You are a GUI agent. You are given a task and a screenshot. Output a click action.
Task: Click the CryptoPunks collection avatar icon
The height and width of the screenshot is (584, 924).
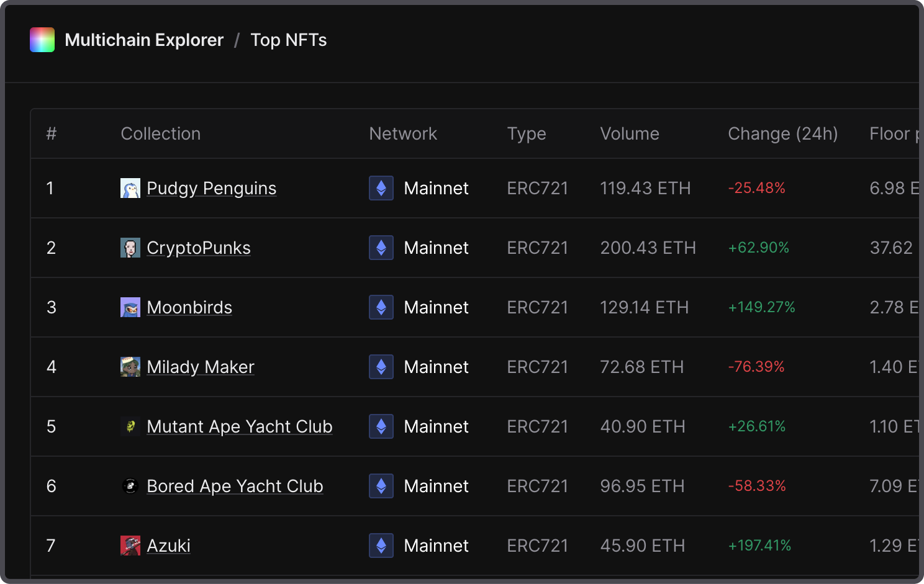130,248
